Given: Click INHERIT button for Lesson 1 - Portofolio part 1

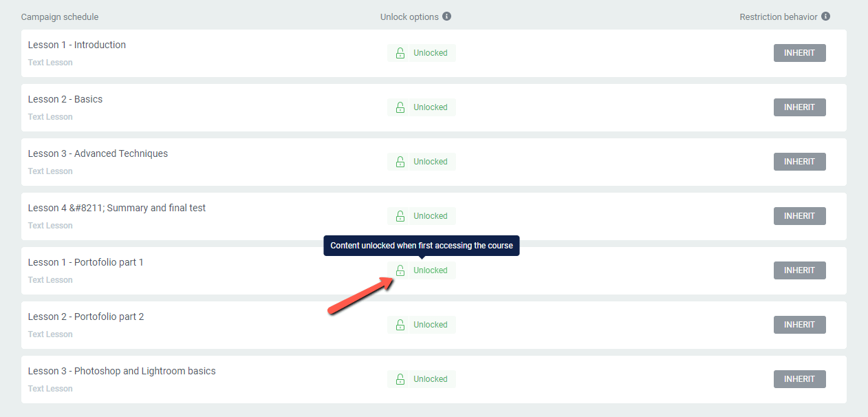Looking at the screenshot, I should (x=799, y=270).
